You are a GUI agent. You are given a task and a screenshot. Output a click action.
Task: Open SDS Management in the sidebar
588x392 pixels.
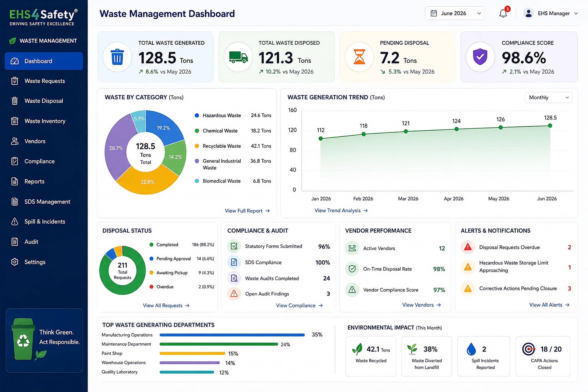(44, 202)
